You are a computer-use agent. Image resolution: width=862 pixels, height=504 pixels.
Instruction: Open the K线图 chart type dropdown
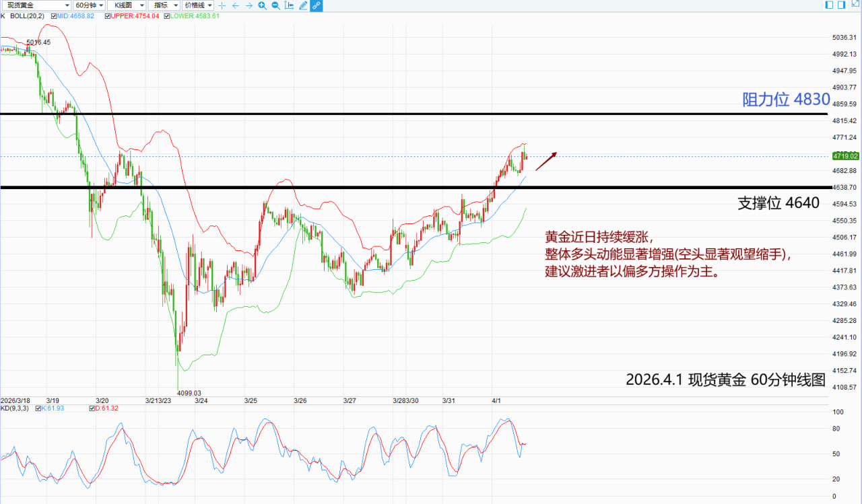pyautogui.click(x=126, y=5)
